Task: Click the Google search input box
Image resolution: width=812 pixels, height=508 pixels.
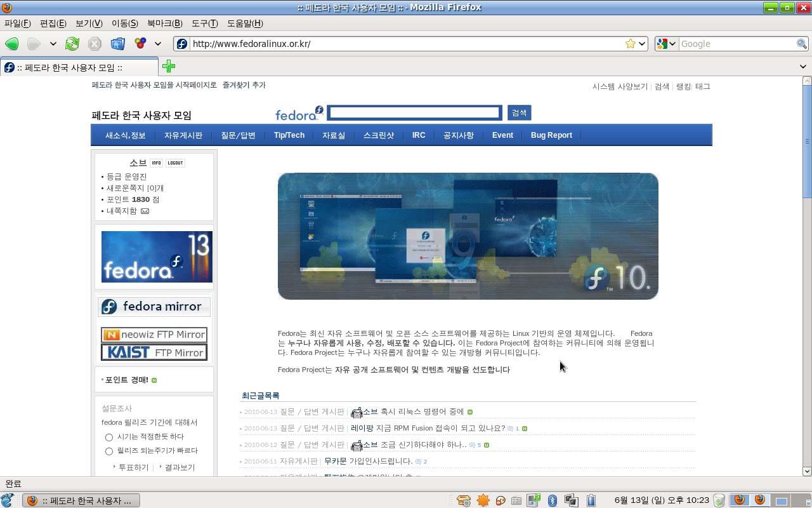Action: click(738, 44)
